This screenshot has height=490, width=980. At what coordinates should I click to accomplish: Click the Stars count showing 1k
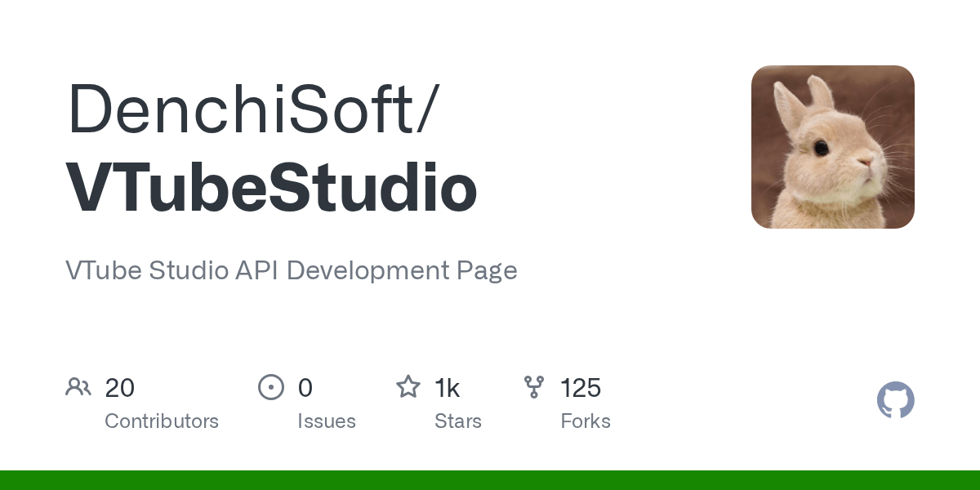pyautogui.click(x=448, y=387)
